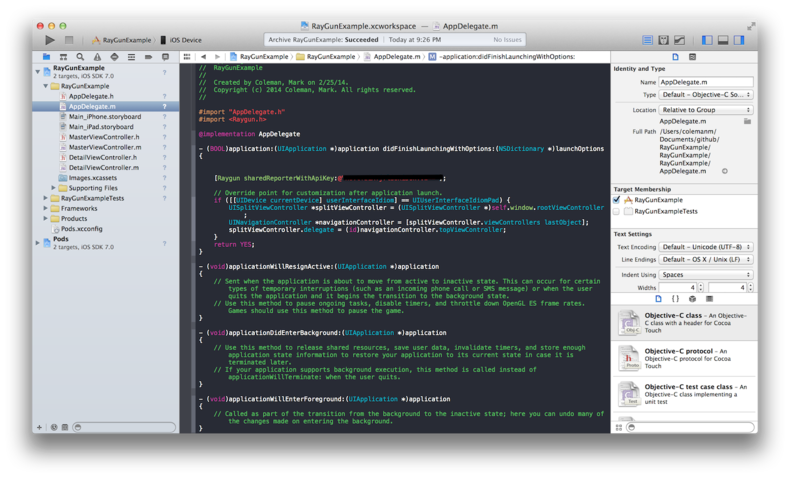Image resolution: width=790 pixels, height=478 pixels.
Task: Show the File inspector
Action: pyautogui.click(x=675, y=57)
